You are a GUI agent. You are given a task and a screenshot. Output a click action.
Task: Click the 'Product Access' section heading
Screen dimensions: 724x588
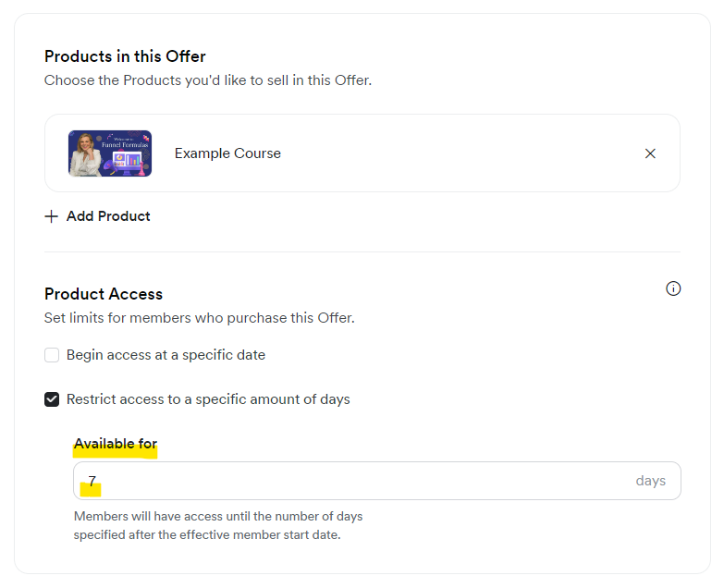[x=104, y=294]
